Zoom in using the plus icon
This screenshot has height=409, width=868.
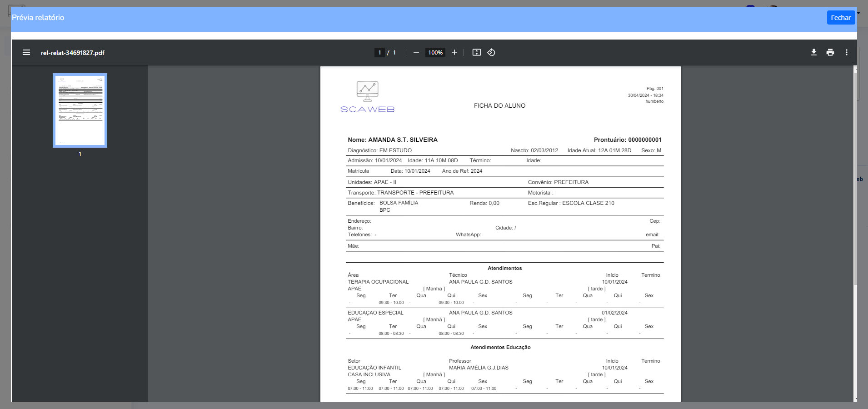(454, 53)
